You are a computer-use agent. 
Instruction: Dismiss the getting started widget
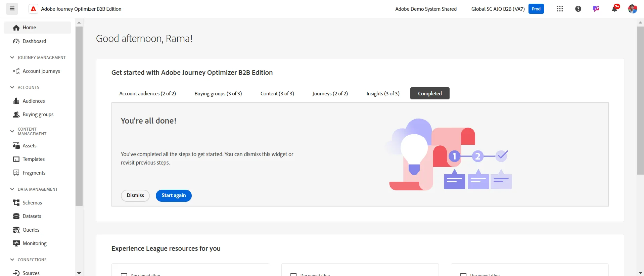pyautogui.click(x=135, y=196)
